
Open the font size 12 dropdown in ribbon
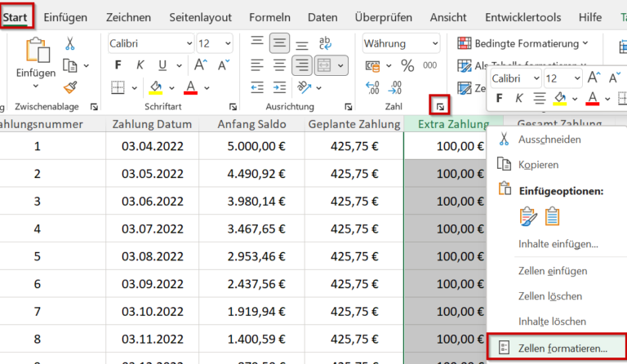pyautogui.click(x=228, y=43)
